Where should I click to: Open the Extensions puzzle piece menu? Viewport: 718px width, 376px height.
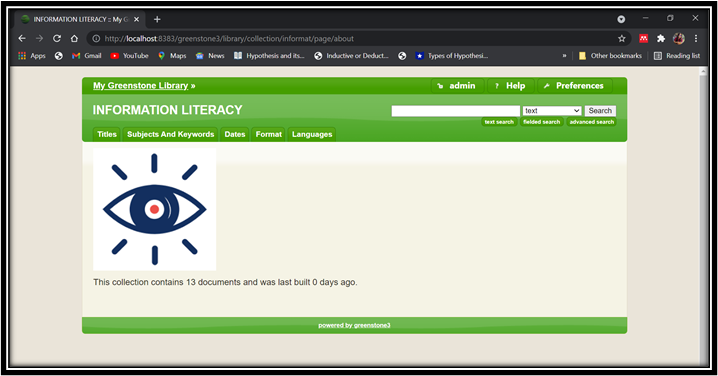(661, 38)
